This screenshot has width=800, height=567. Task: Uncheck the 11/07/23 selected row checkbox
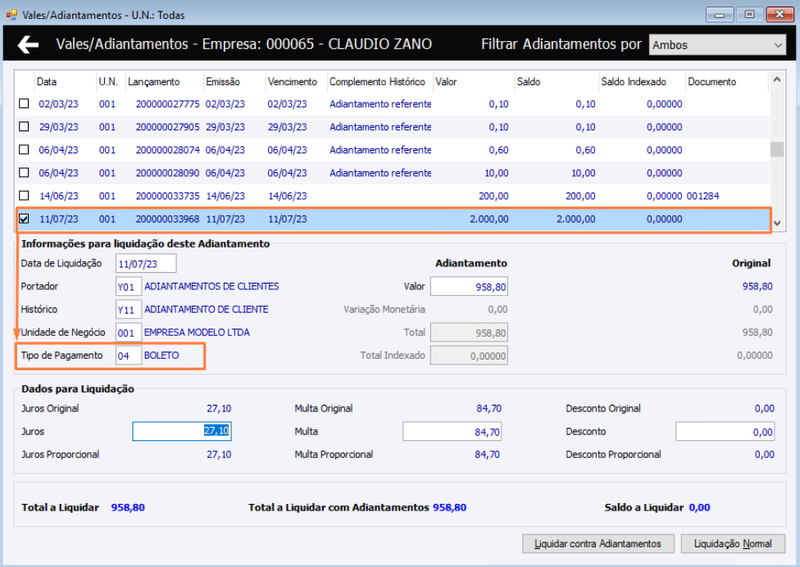[24, 219]
